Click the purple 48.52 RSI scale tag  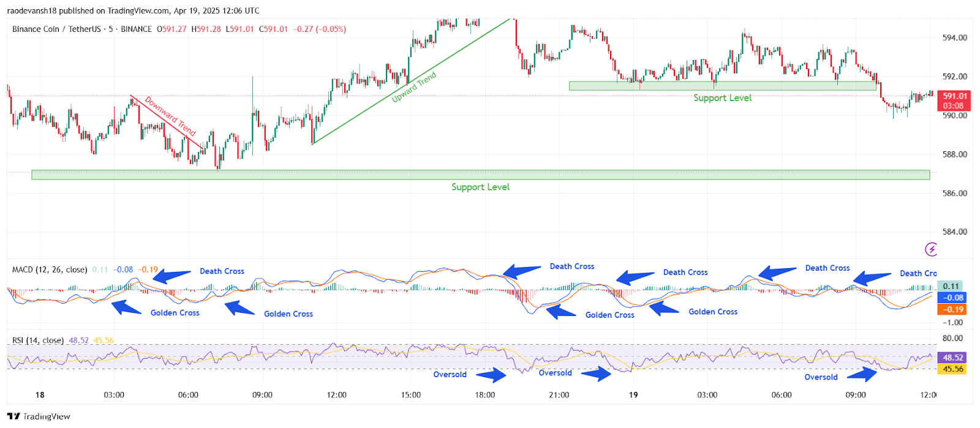tap(953, 358)
